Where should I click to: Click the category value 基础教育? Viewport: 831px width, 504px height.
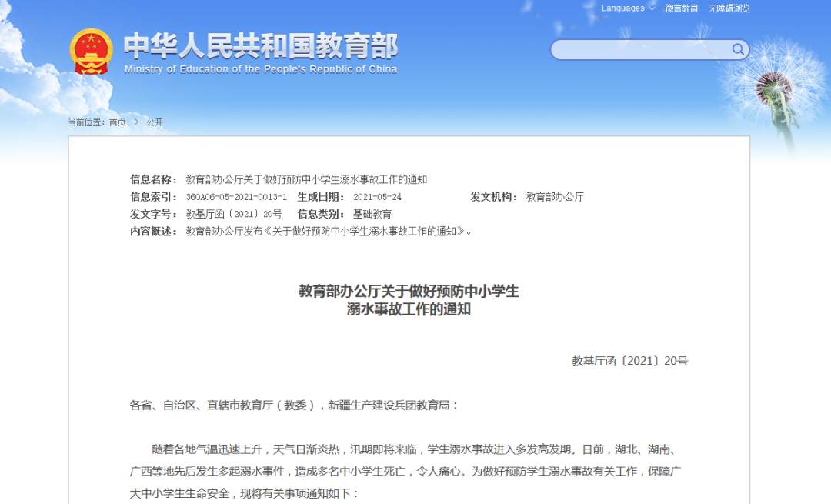pos(372,214)
